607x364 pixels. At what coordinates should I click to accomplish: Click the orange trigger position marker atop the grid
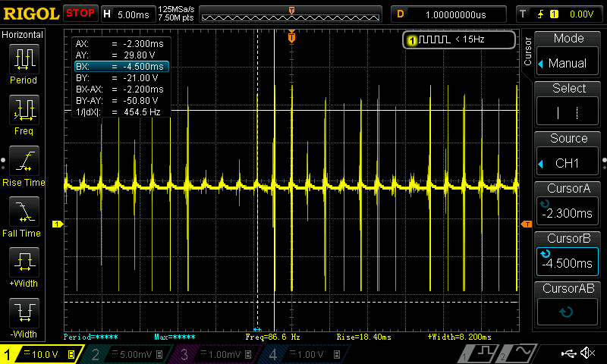coord(291,36)
